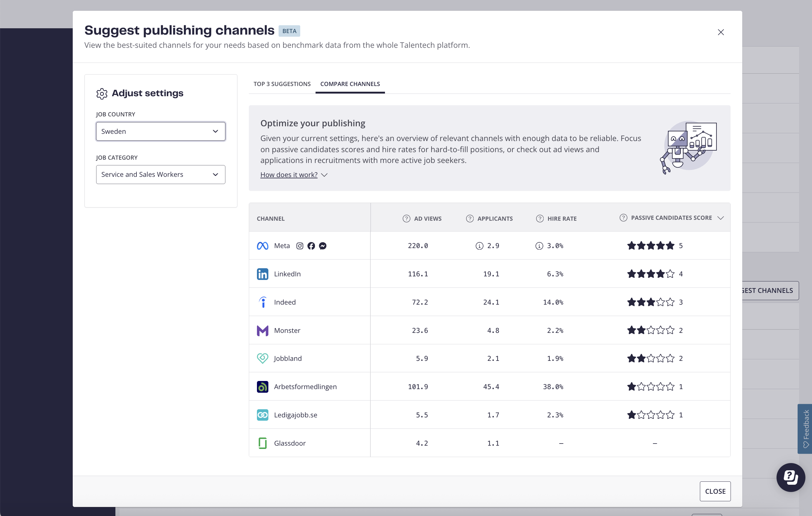Click the Messenger icon in Meta row
The width and height of the screenshot is (812, 516).
tap(322, 246)
